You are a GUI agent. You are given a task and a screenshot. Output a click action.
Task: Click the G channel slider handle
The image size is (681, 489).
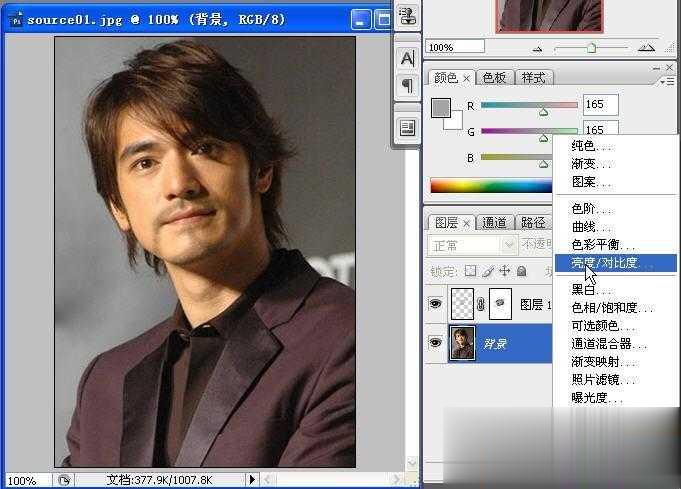[x=543, y=138]
